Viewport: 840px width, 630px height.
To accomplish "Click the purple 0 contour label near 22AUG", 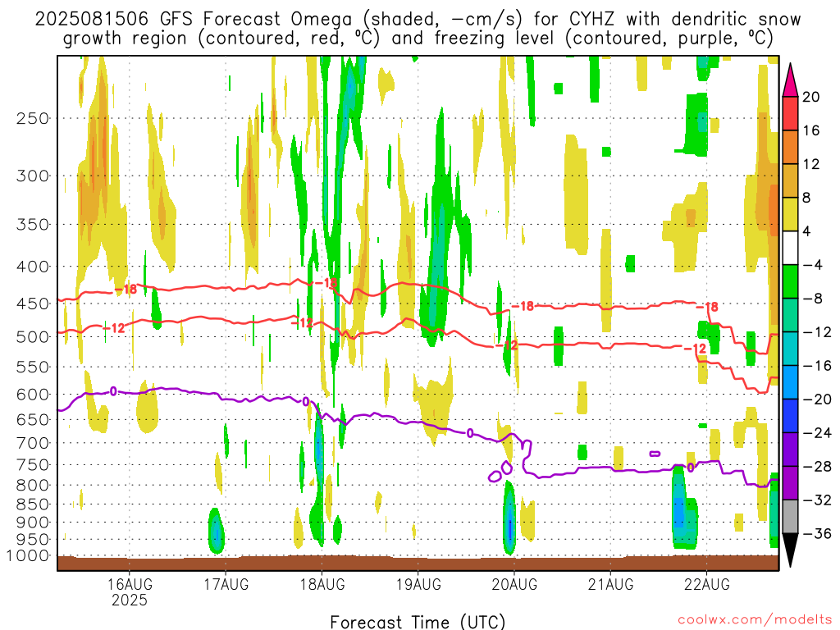I will [x=691, y=468].
